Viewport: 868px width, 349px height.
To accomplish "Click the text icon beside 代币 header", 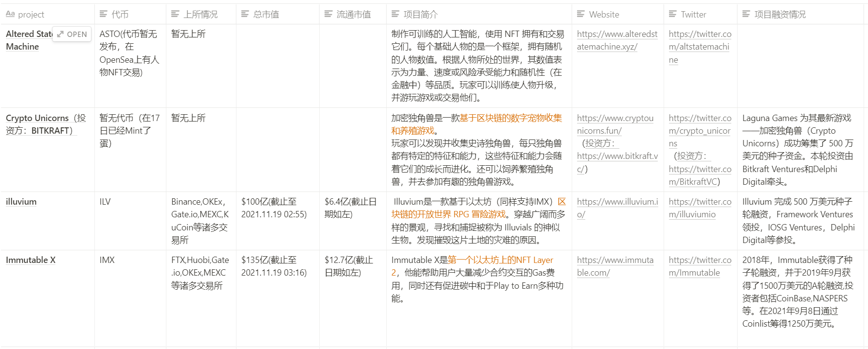I will (103, 14).
